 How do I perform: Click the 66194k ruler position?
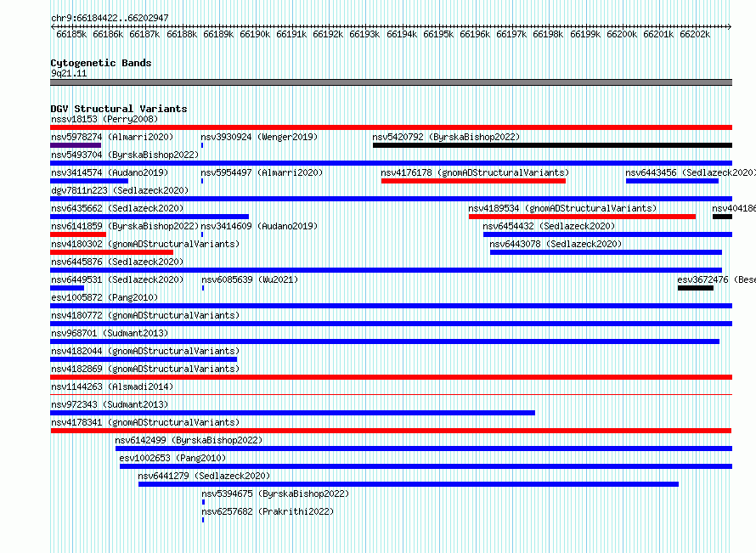coord(402,34)
